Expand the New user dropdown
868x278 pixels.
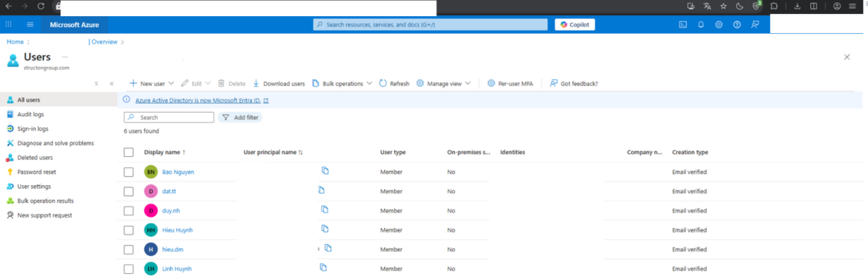coord(170,84)
